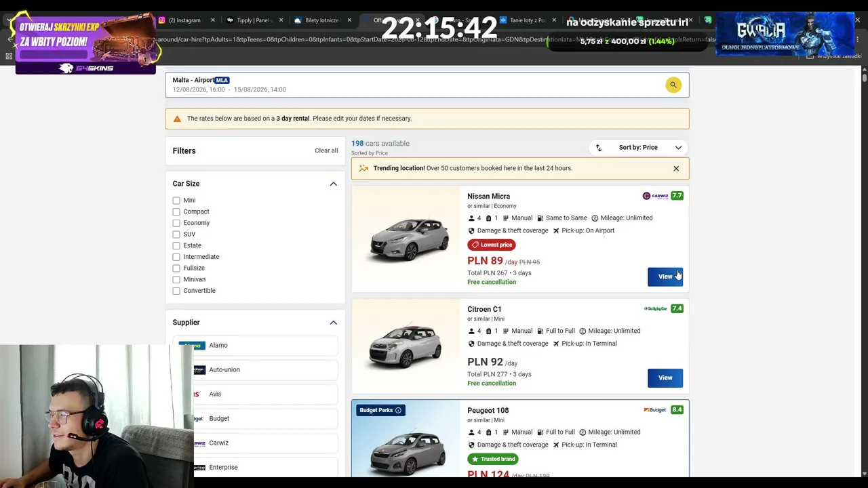The width and height of the screenshot is (868, 488).
Task: Switch to the Tanie loty browser tab
Action: (528, 20)
